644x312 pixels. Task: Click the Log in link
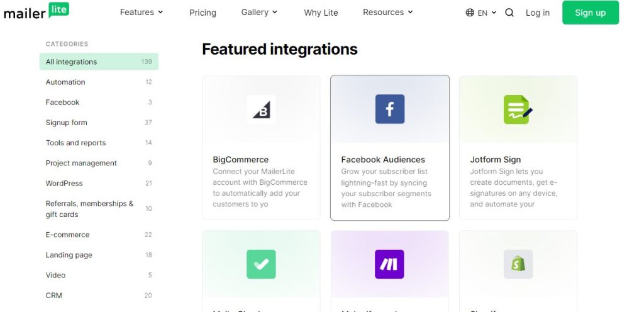(537, 13)
